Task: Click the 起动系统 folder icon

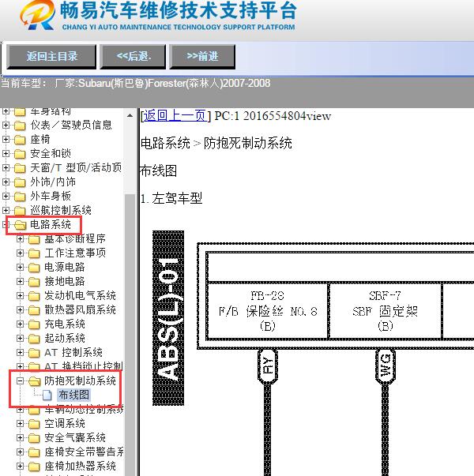Action: click(34, 339)
